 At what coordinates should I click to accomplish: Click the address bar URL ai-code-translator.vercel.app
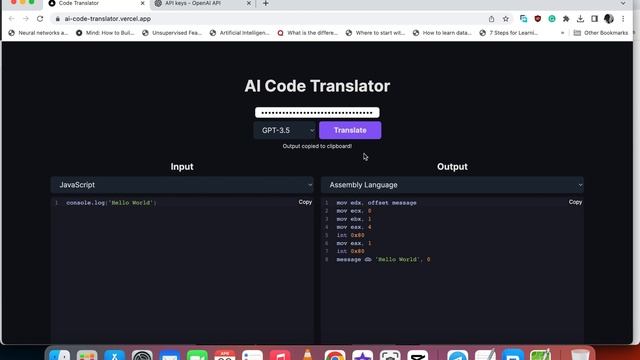pos(107,19)
